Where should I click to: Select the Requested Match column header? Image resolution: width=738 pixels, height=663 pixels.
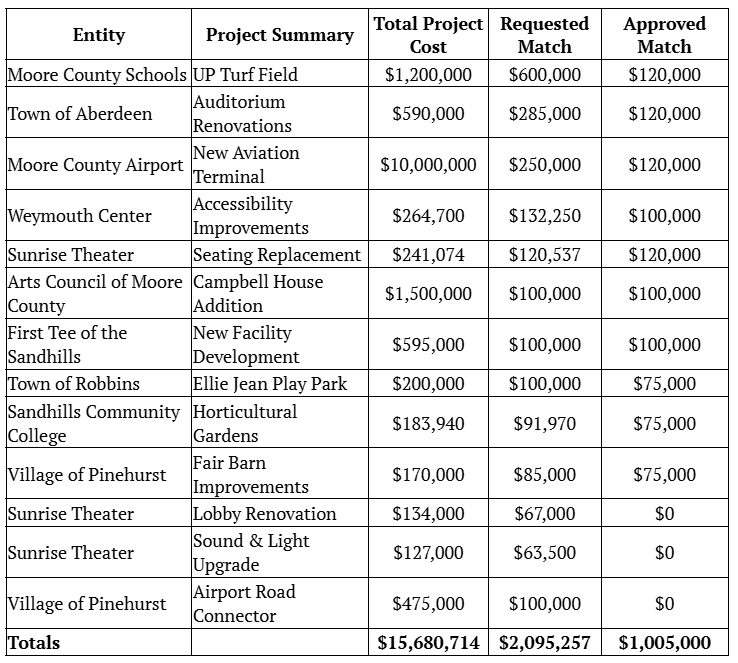point(544,35)
